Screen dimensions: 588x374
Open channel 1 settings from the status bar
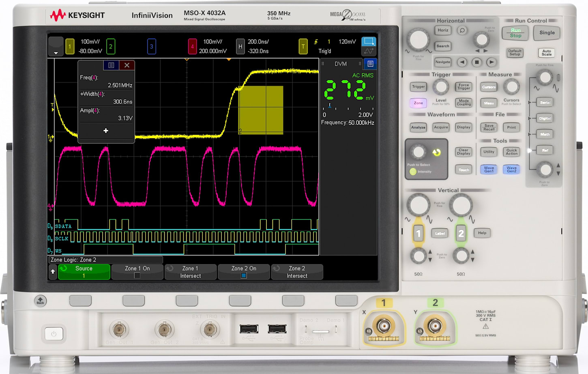(69, 46)
